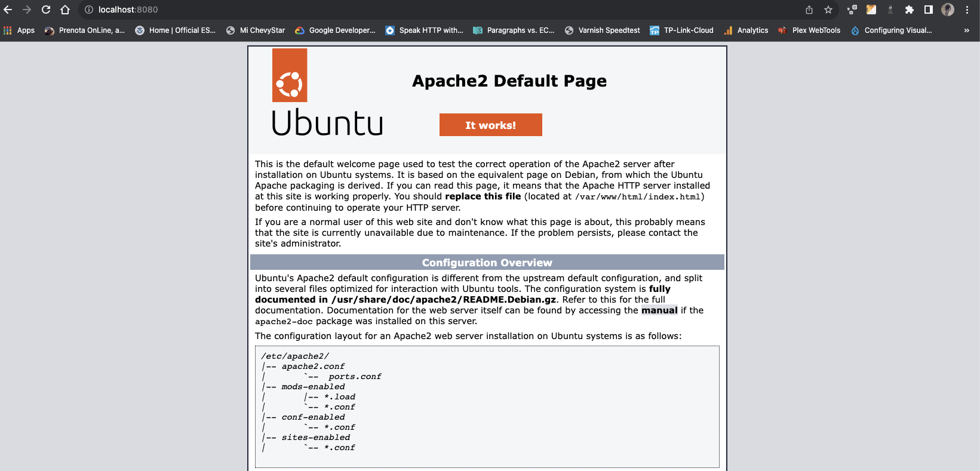Click the ports.conf tree entry
Viewport: 980px width, 471px height.
[x=355, y=377]
